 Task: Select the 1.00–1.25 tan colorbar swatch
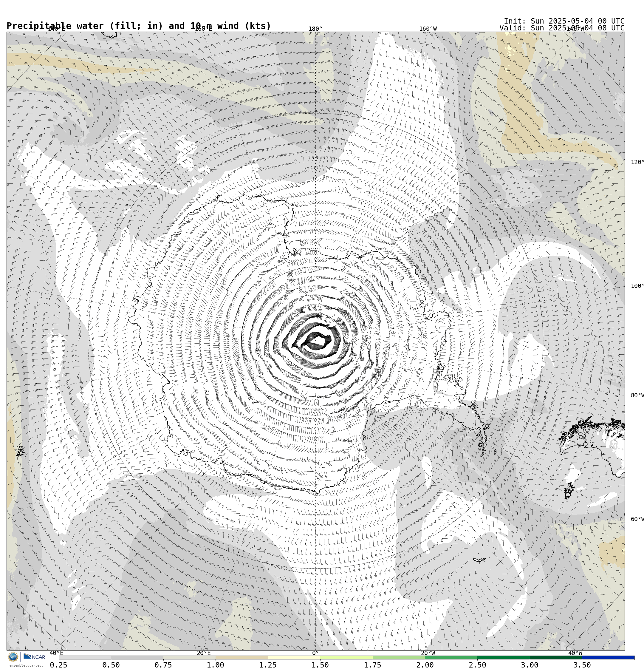point(241,657)
